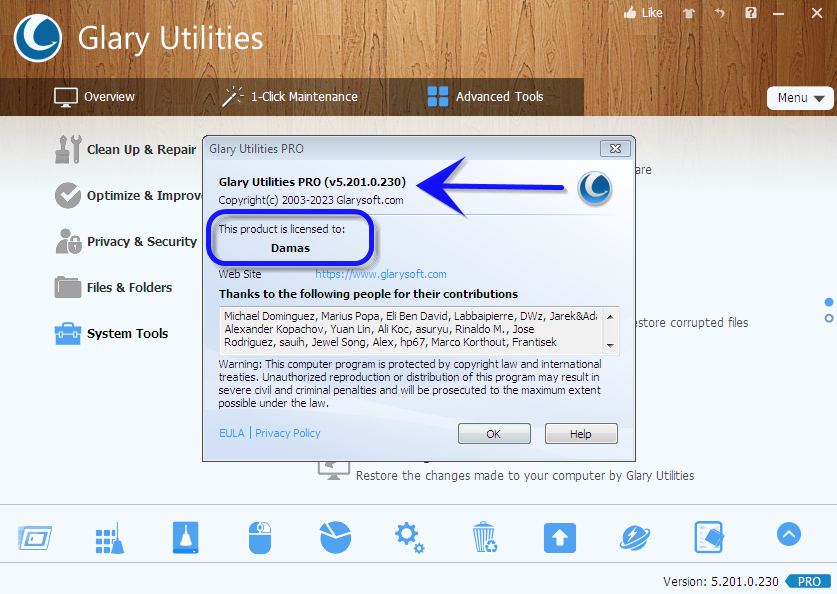Click the System Tools toolbox icon
837x594 pixels.
click(68, 334)
